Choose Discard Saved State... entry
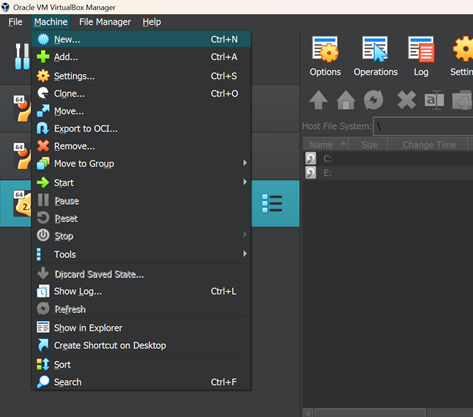This screenshot has height=417, width=473. point(141,274)
